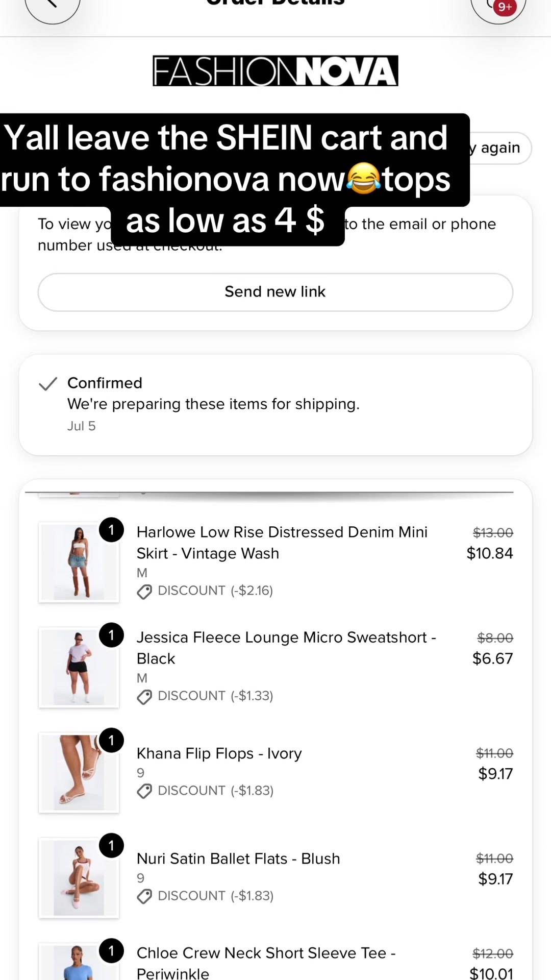Click the Buy again button

(500, 148)
